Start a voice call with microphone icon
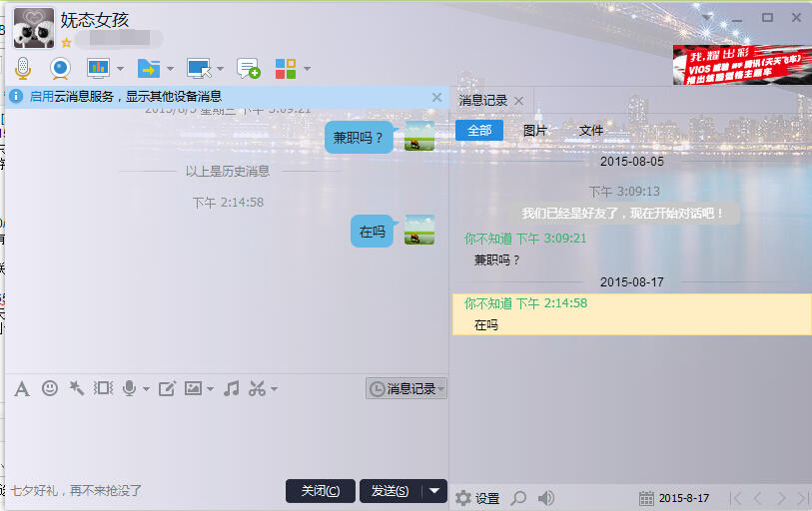The width and height of the screenshot is (812, 511). 23,68
